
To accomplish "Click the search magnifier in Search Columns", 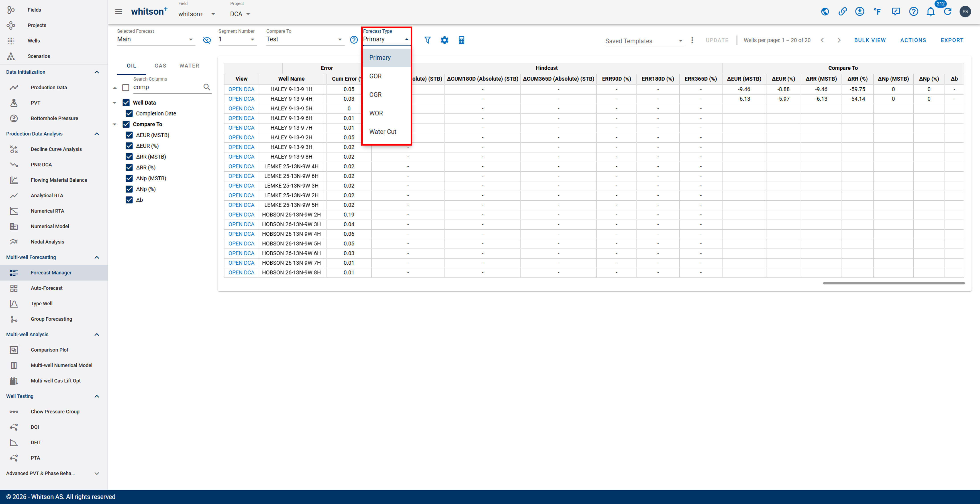I will click(x=206, y=87).
